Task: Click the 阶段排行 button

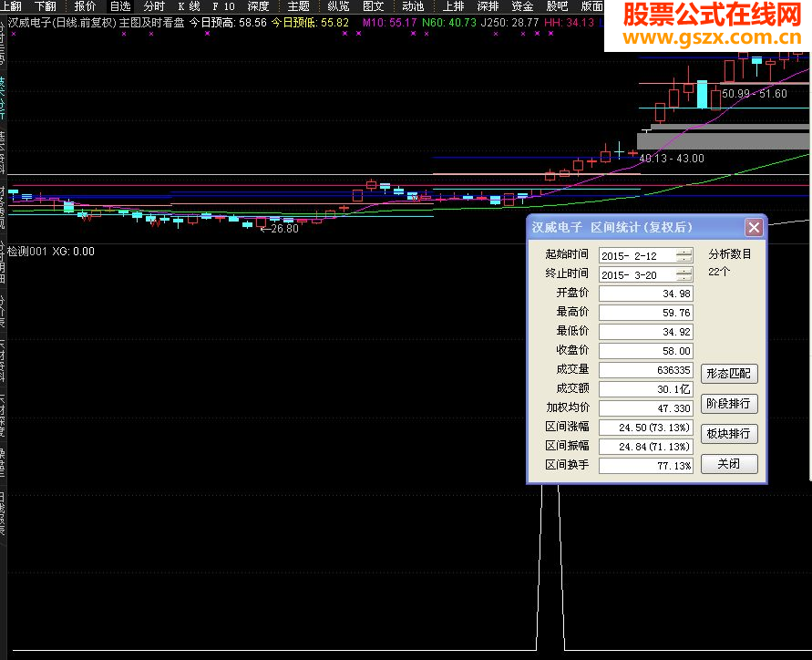Action: point(729,404)
